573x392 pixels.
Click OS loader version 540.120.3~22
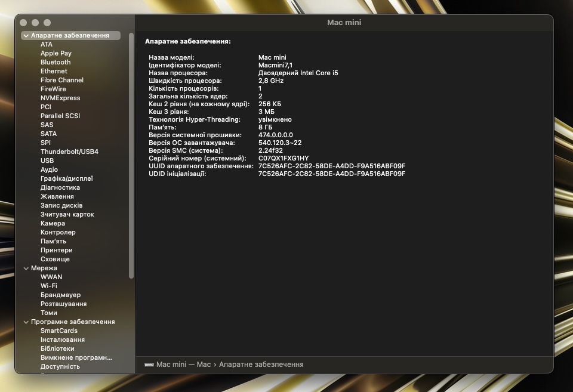click(280, 143)
